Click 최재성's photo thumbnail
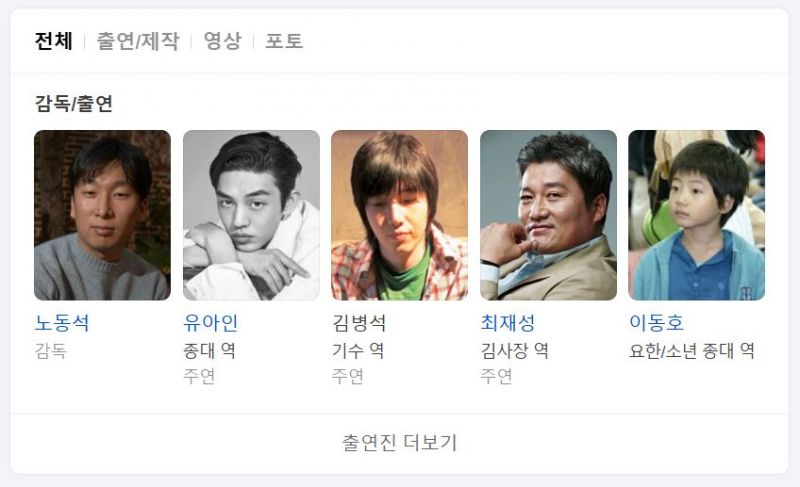This screenshot has width=800, height=487. point(548,215)
